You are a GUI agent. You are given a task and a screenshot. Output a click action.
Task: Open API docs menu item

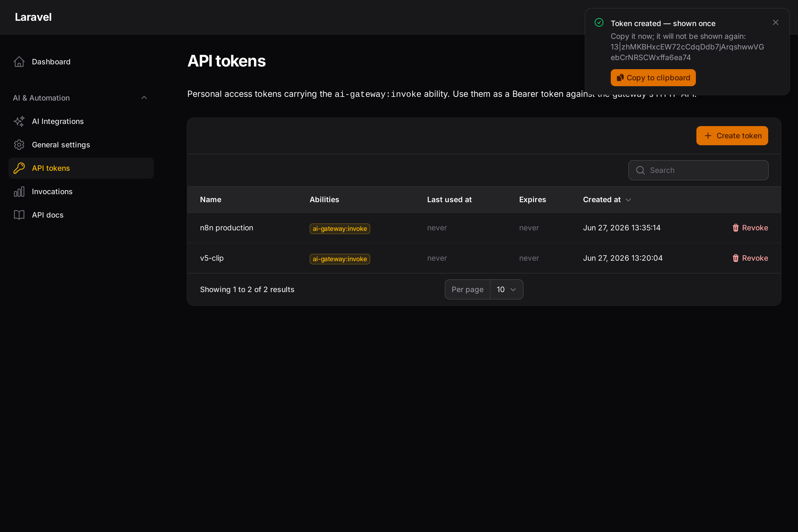click(81, 215)
